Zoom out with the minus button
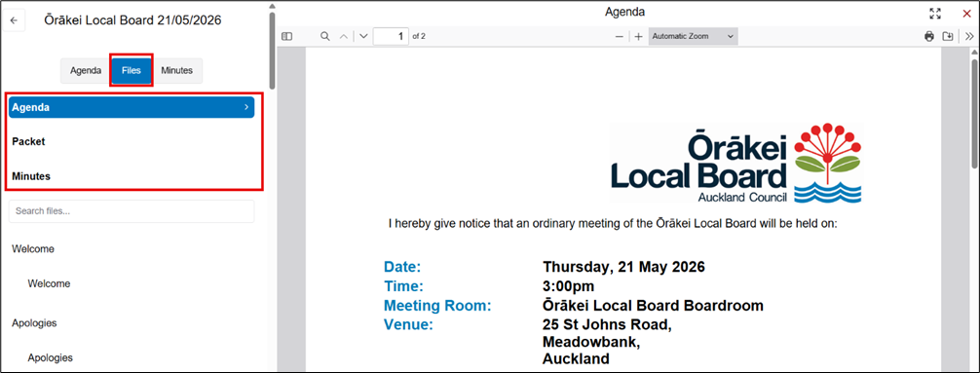 point(620,36)
